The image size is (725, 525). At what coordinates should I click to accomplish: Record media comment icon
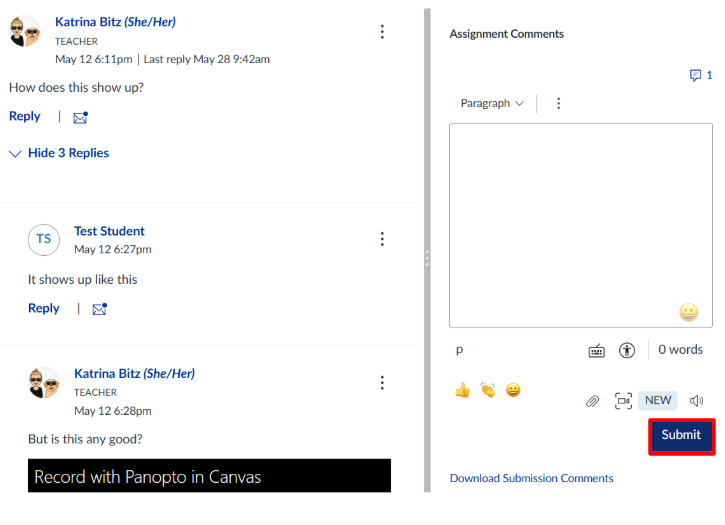click(623, 401)
